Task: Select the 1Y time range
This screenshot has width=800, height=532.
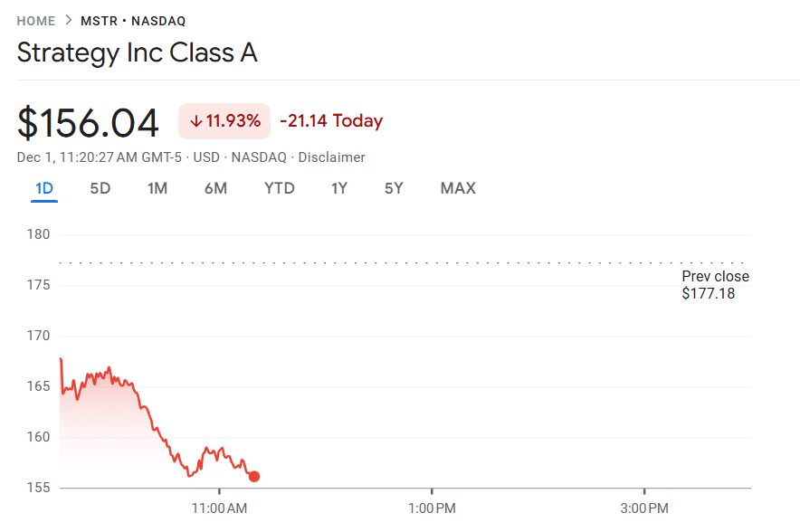Action: [x=338, y=188]
